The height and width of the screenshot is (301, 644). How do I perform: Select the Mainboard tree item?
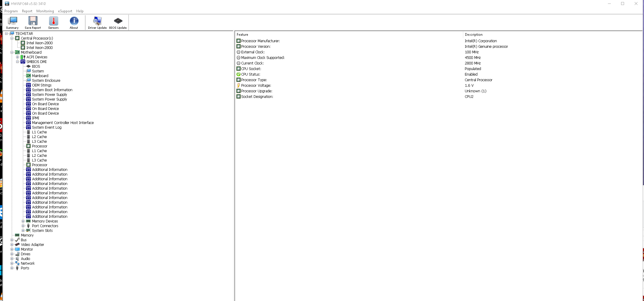[x=40, y=76]
